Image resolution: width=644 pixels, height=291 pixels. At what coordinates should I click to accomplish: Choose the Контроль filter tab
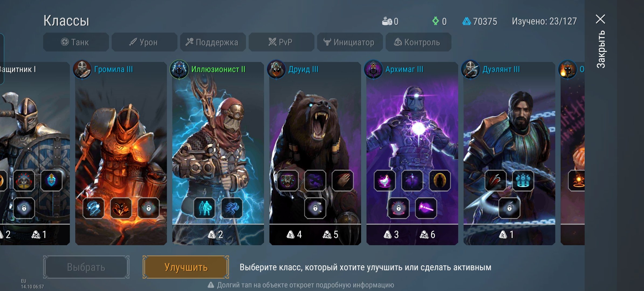coord(418,42)
